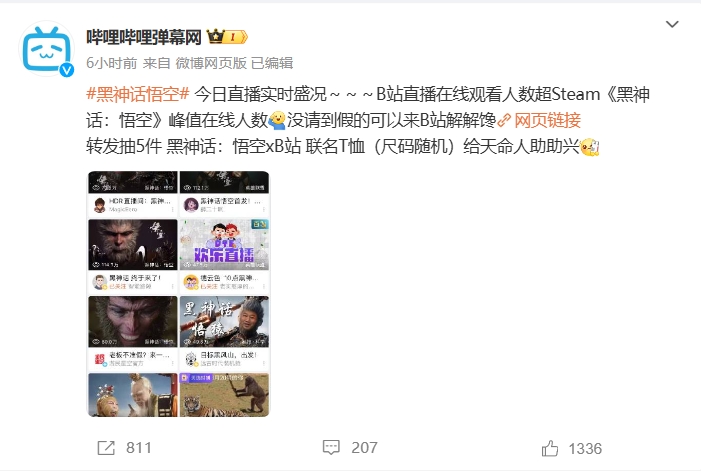The width and height of the screenshot is (701, 471).
Task: Open the 哔哩哔哩弹幕网 username
Action: (144, 37)
